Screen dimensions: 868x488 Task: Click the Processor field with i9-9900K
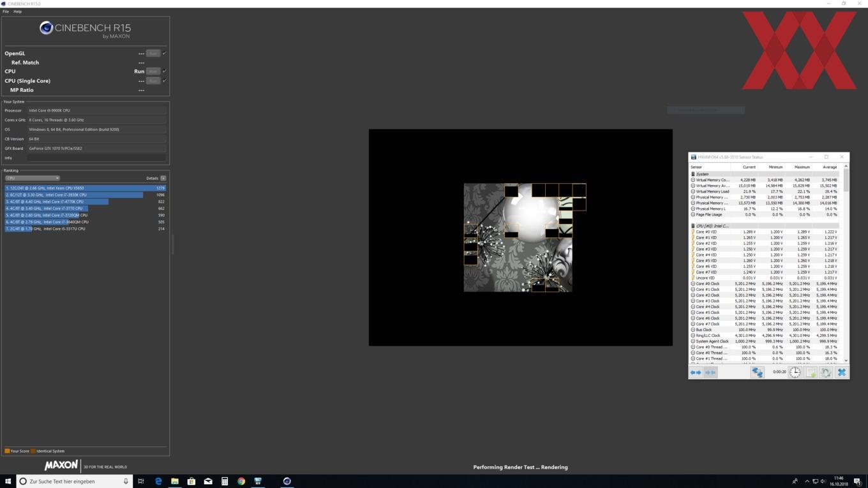(x=97, y=110)
